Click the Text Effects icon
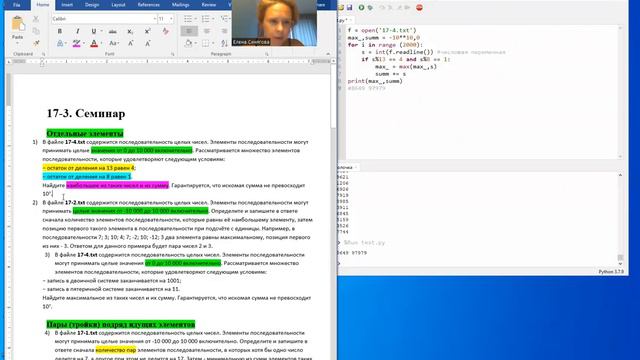Screen dimensions: 640x360 (60, 43)
